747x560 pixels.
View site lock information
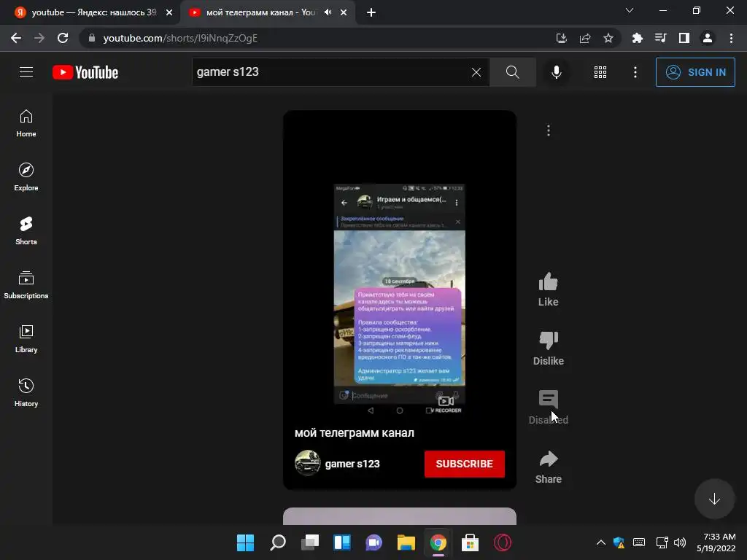(92, 38)
